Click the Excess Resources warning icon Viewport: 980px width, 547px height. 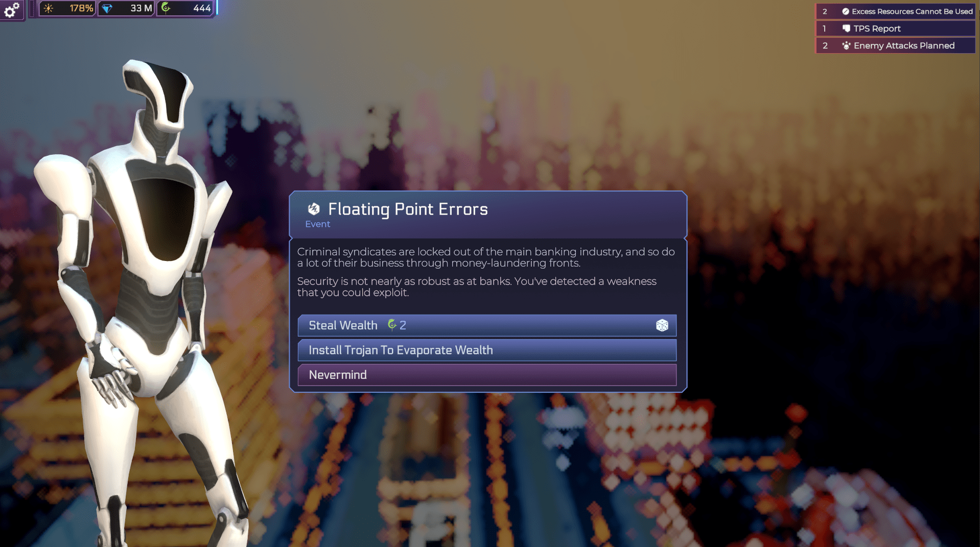pos(846,11)
